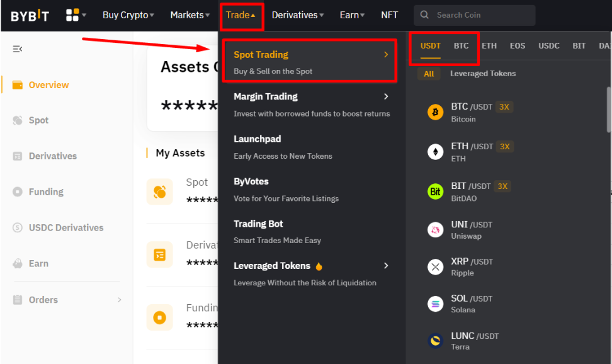
Task: Click the Ripple XRP coin icon
Action: [x=435, y=267]
